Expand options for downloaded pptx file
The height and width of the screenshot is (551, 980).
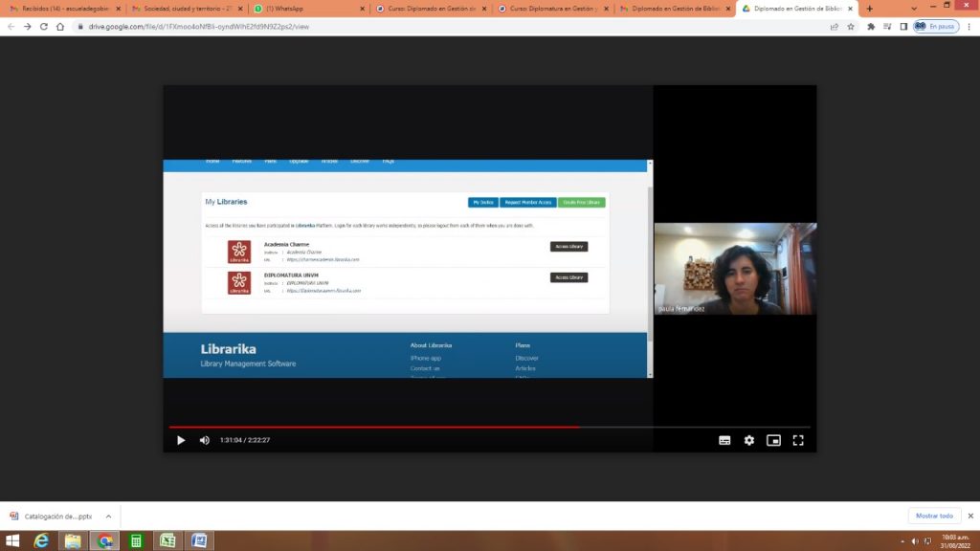tap(108, 516)
